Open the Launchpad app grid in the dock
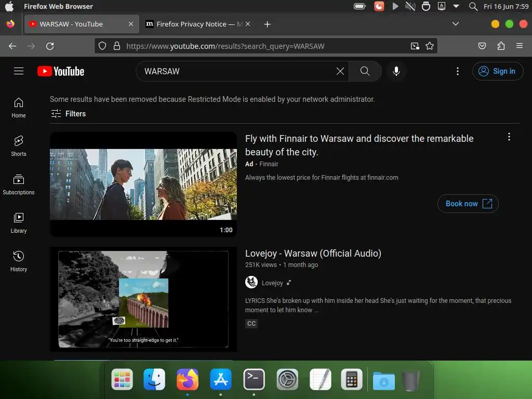The height and width of the screenshot is (399, 532). click(122, 379)
